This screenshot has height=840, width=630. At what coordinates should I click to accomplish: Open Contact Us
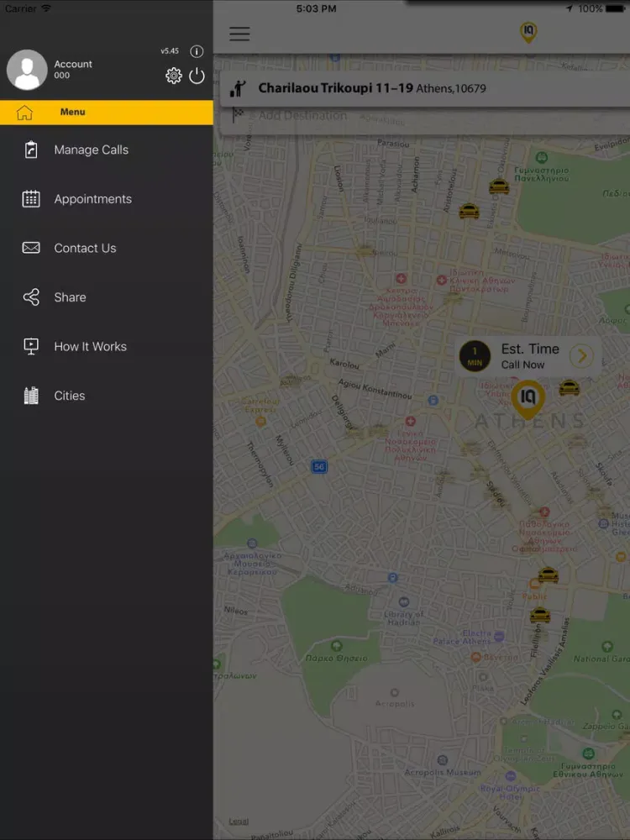pyautogui.click(x=107, y=248)
